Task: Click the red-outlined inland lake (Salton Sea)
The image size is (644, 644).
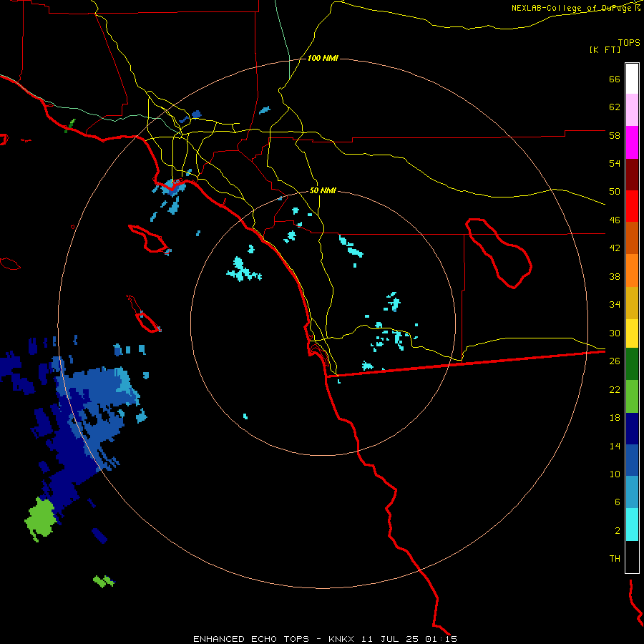Action: click(x=499, y=253)
